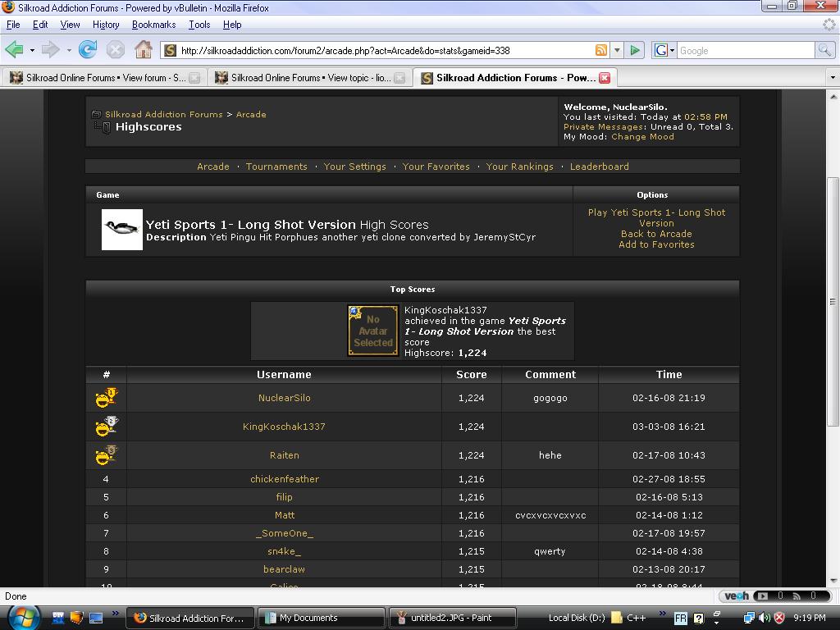Click the time '02-16-08 21:19'
Screen dimensions: 840x630
pos(669,398)
